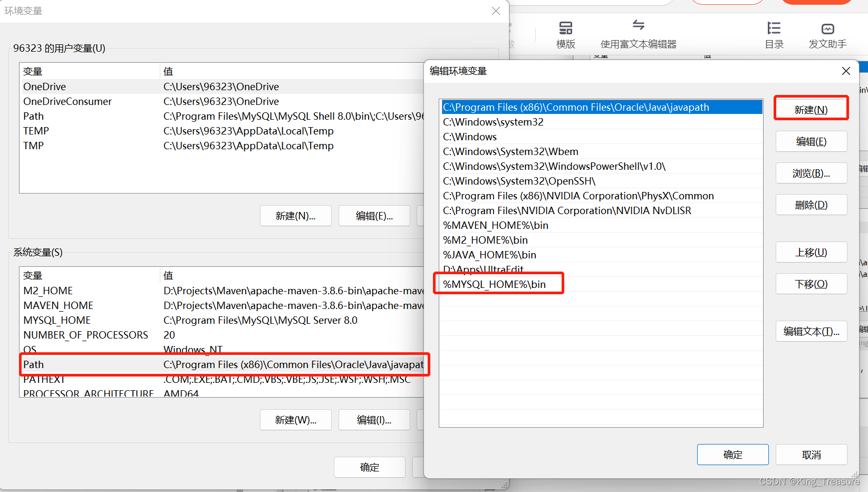Click the 删除(D) button
868x492 pixels.
pyautogui.click(x=811, y=205)
